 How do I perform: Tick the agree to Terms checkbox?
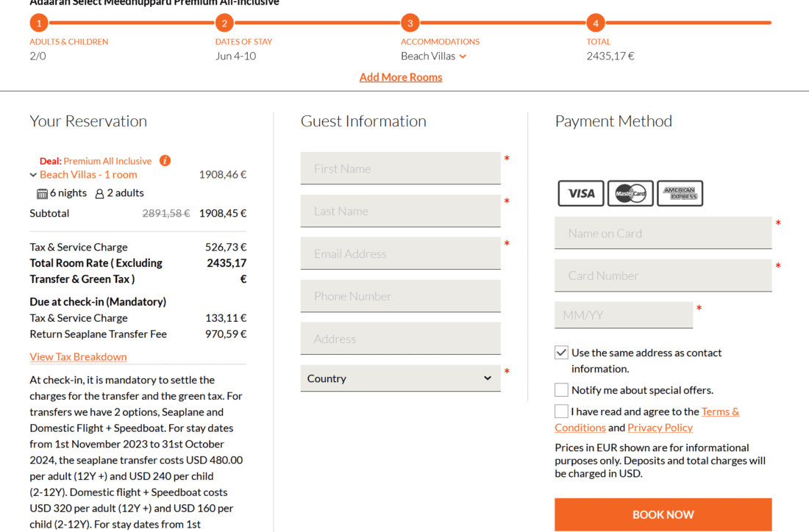pos(562,411)
